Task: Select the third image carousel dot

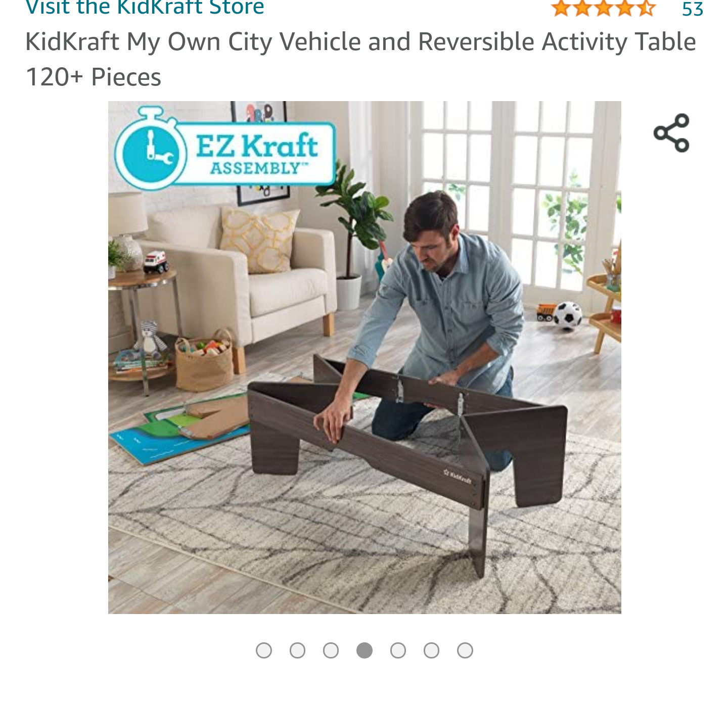Action: 331,650
